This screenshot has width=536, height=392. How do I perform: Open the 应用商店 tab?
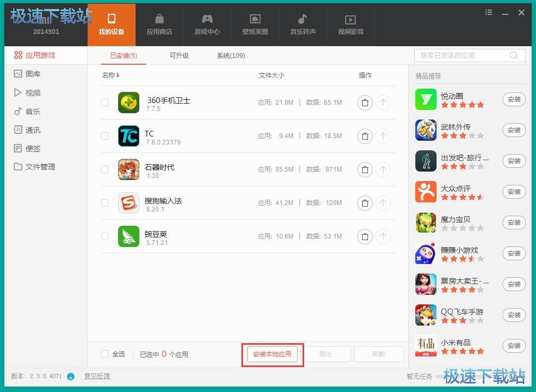160,25
